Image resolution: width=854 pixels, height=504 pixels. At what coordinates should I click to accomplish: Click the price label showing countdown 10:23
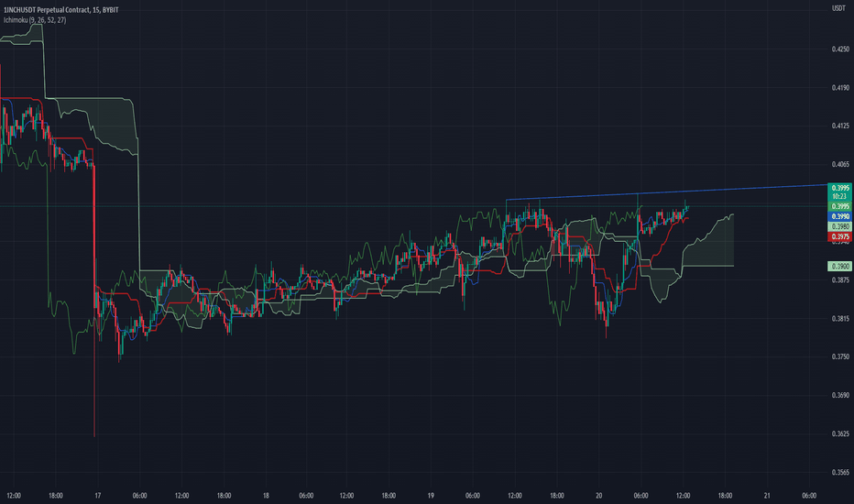click(x=839, y=192)
